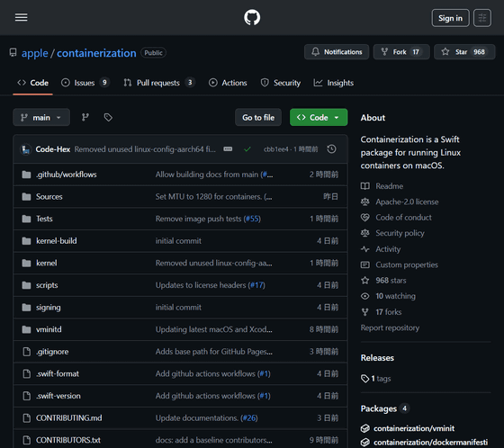
Task: Open the tags icon next to branches
Action: [108, 117]
